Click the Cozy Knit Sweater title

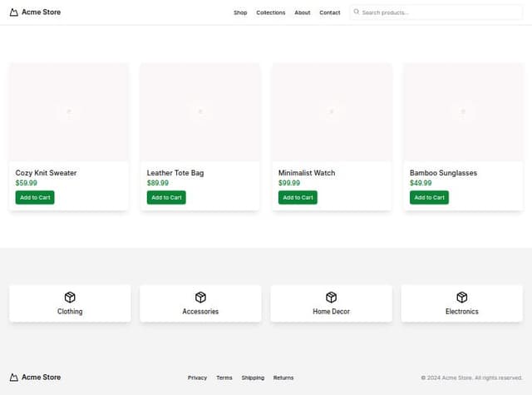click(x=47, y=173)
